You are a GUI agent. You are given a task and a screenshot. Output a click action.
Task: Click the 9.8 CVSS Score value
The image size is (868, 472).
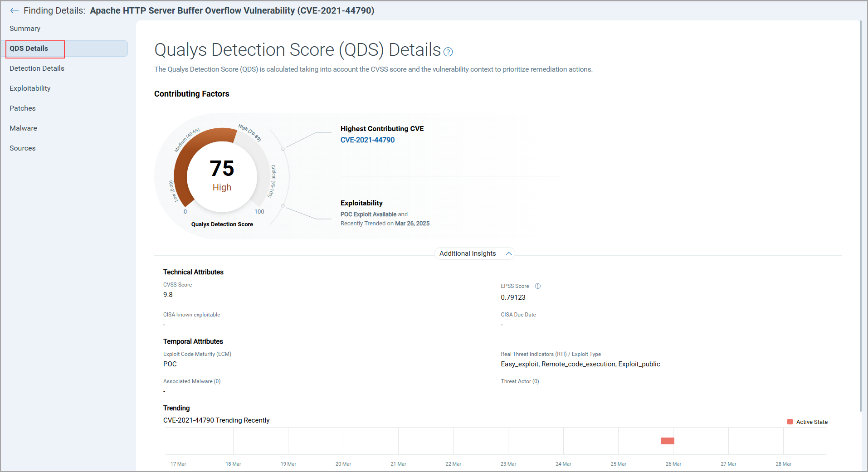point(168,295)
